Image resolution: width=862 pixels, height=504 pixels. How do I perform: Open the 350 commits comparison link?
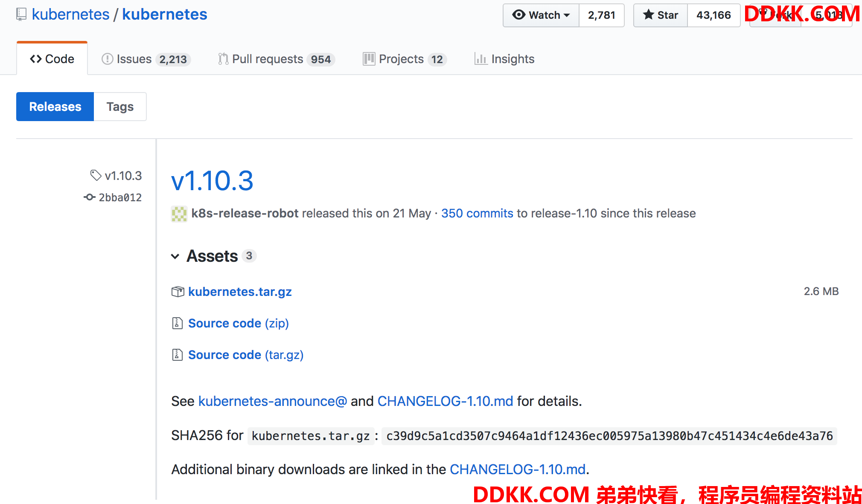(477, 213)
